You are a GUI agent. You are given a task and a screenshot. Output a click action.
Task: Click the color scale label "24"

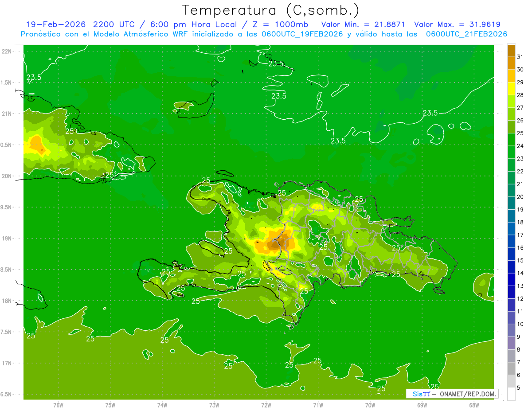[x=520, y=146]
